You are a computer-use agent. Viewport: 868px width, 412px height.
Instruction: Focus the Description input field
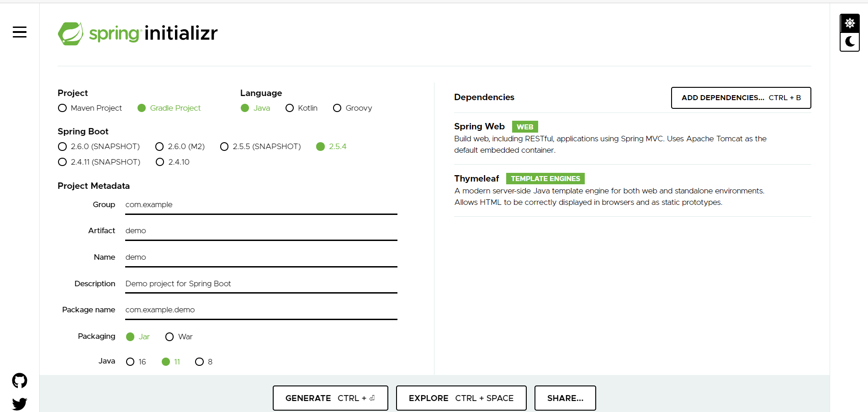coord(261,284)
